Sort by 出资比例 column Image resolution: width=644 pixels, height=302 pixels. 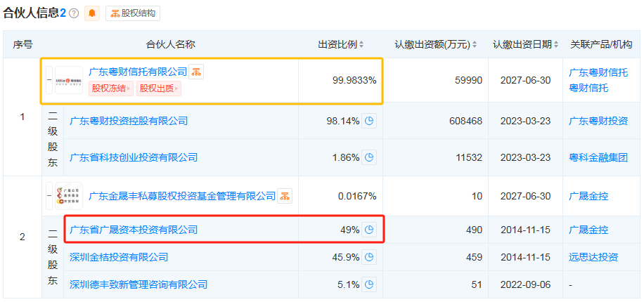(x=341, y=44)
